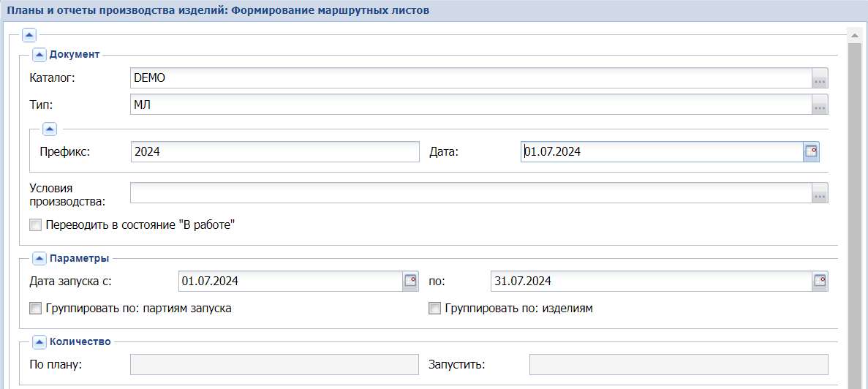
Task: Click ellipsis button for Условия производства
Action: tap(820, 192)
